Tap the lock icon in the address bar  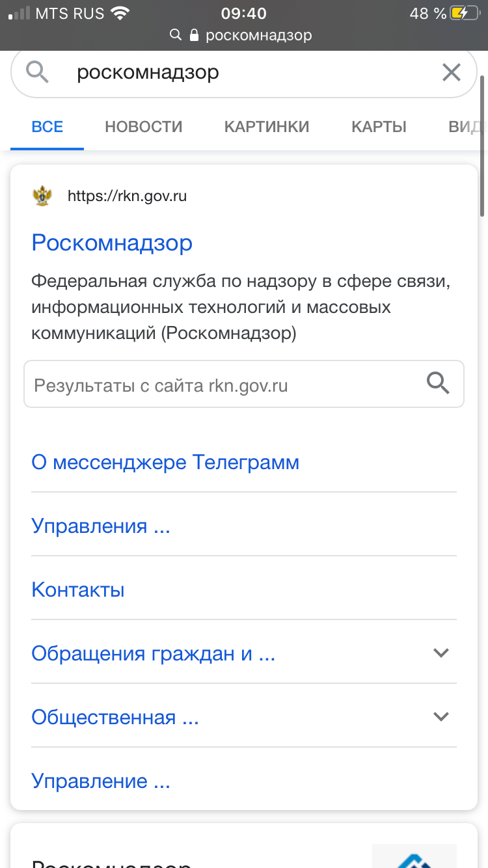click(194, 35)
